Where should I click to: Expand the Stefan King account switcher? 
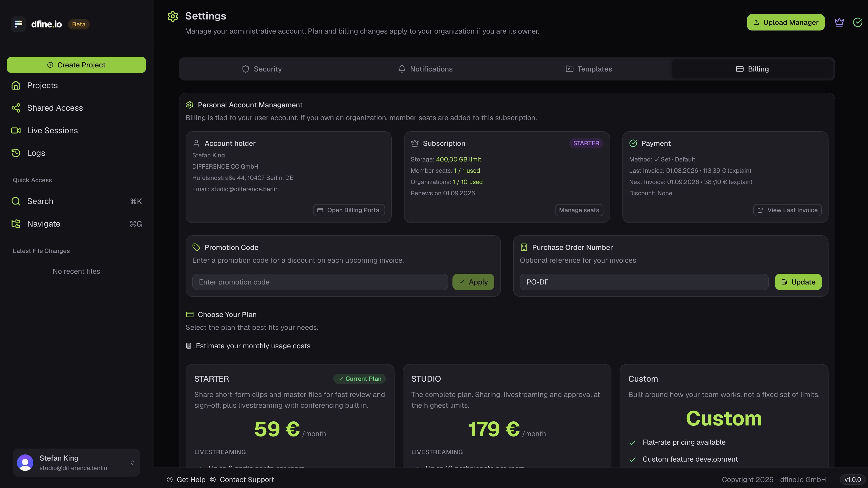76,462
